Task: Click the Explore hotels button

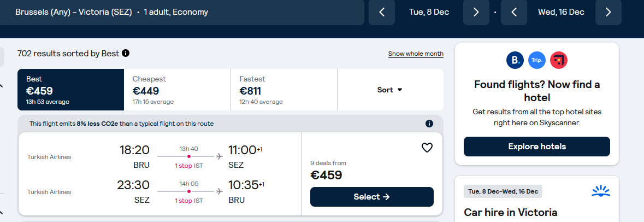Action: (537, 147)
